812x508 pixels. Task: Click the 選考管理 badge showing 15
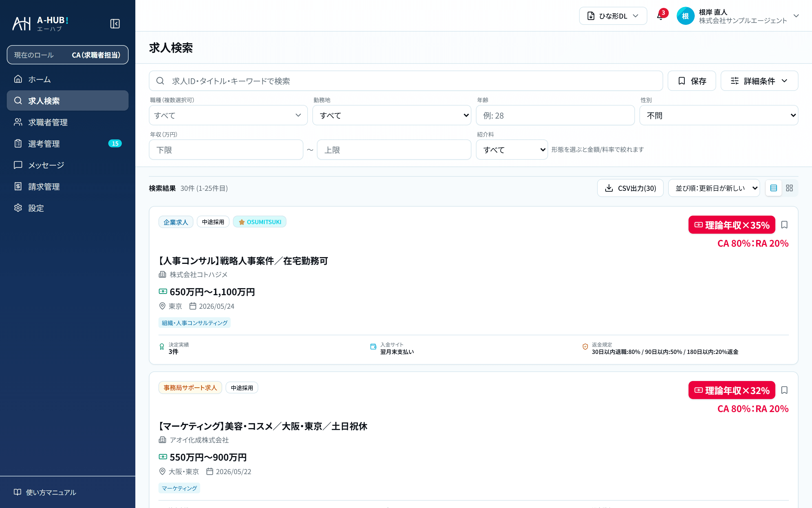click(115, 143)
